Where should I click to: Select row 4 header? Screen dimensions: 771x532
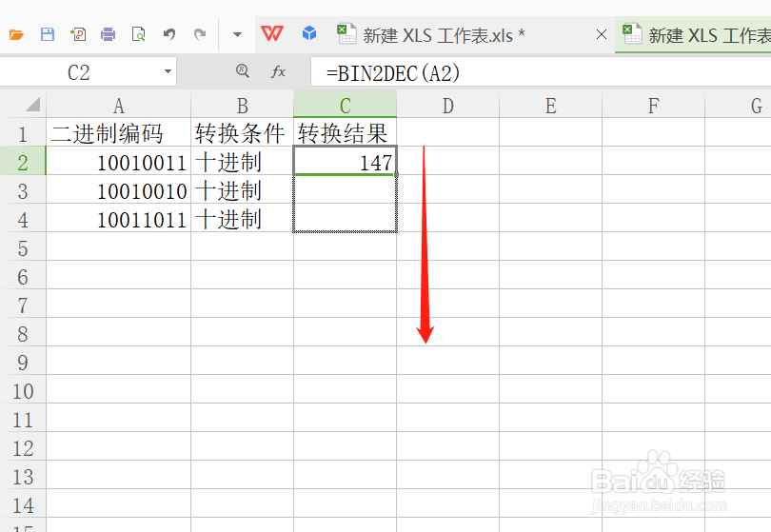pos(23,218)
